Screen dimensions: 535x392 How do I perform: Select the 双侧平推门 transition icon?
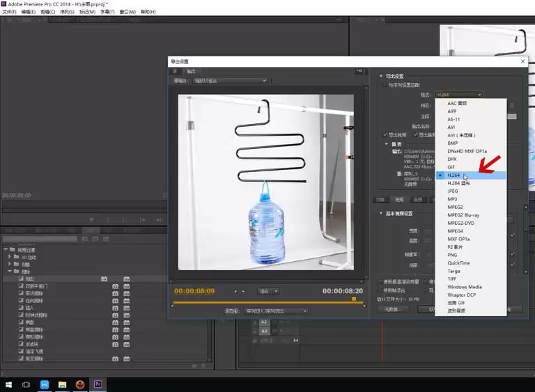[20, 285]
